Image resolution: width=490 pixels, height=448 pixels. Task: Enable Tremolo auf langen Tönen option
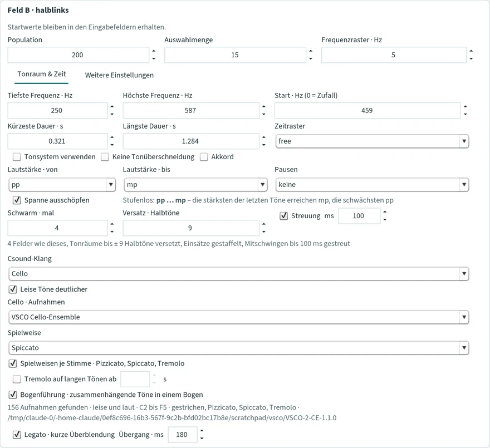17,379
